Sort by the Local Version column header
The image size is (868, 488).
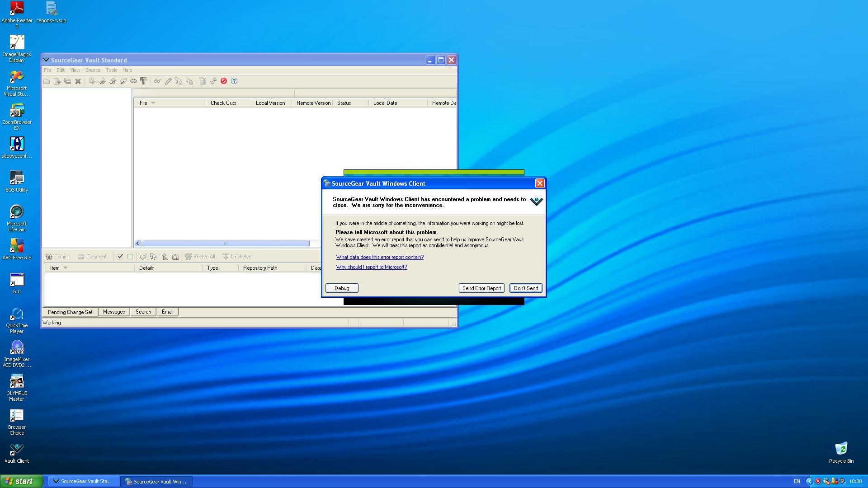pos(271,103)
